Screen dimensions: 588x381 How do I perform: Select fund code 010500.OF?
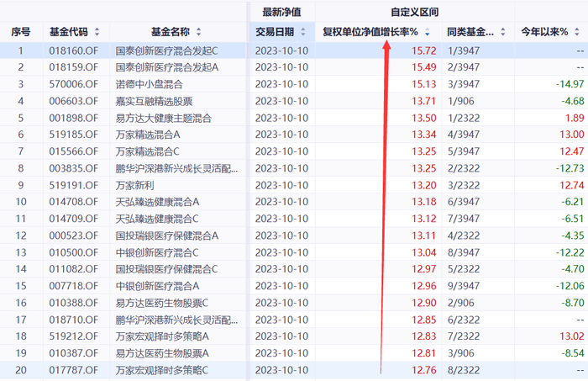click(x=74, y=252)
